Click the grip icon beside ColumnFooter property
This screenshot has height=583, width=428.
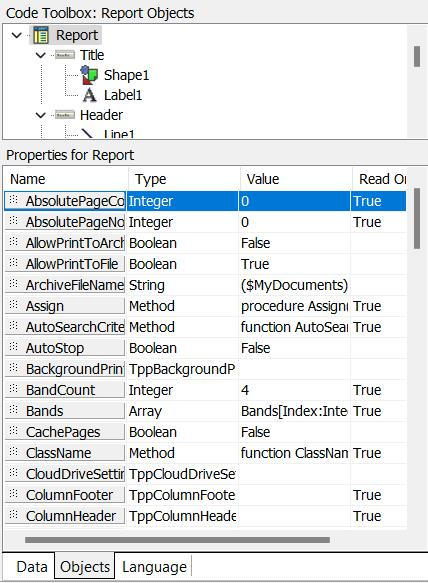(13, 494)
